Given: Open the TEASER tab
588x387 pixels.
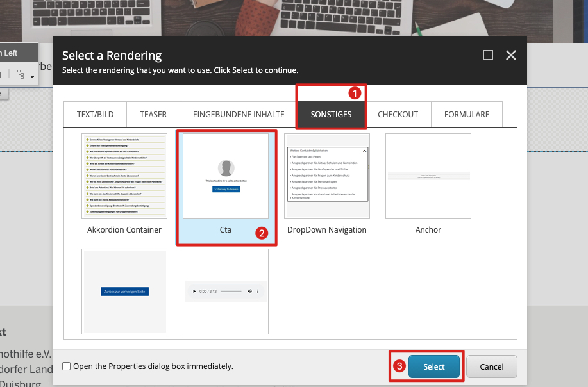Looking at the screenshot, I should [153, 115].
